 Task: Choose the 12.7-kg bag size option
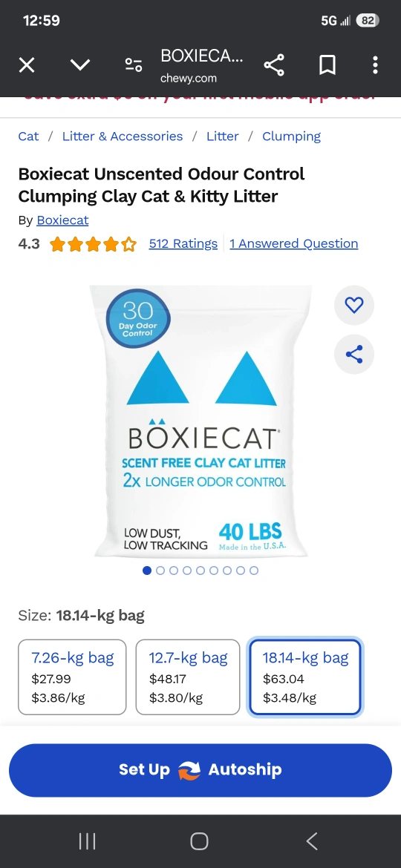click(x=188, y=677)
